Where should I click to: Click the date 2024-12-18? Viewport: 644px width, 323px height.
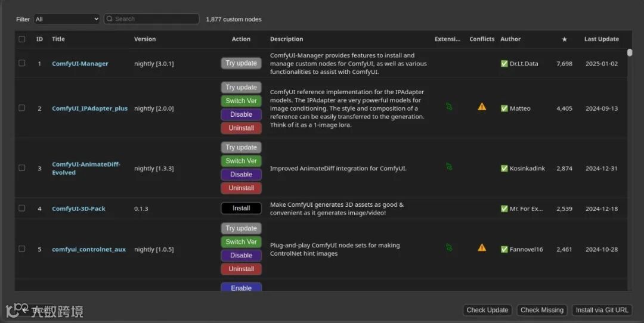(602, 209)
